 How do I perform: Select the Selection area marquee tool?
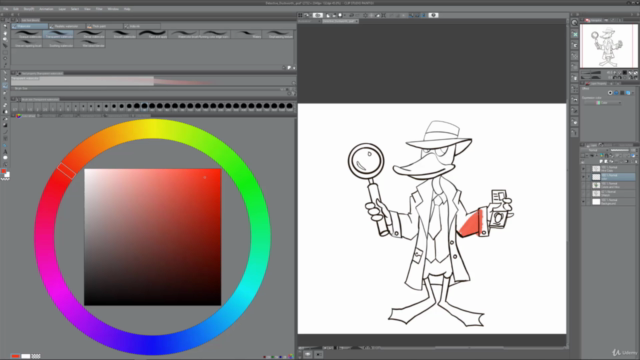coord(5,52)
